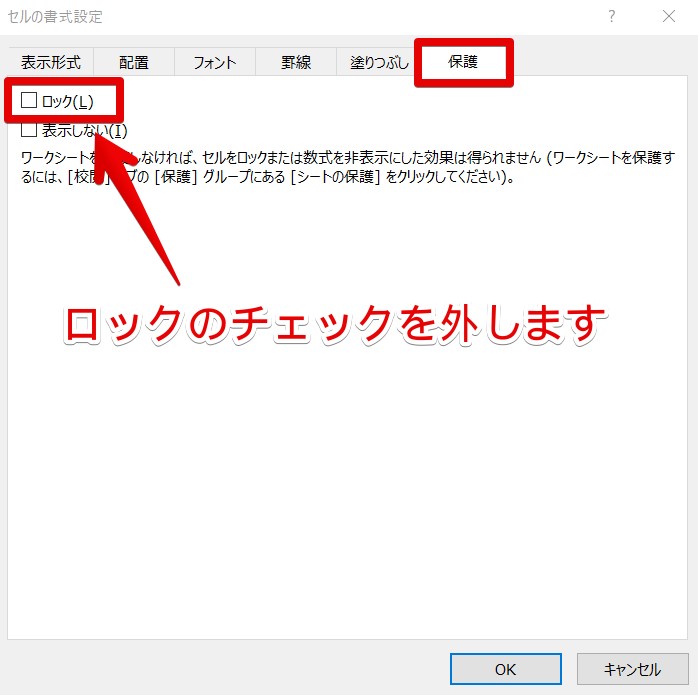Close the セルの書式設定 dialog
The height and width of the screenshot is (695, 698).
[x=667, y=17]
